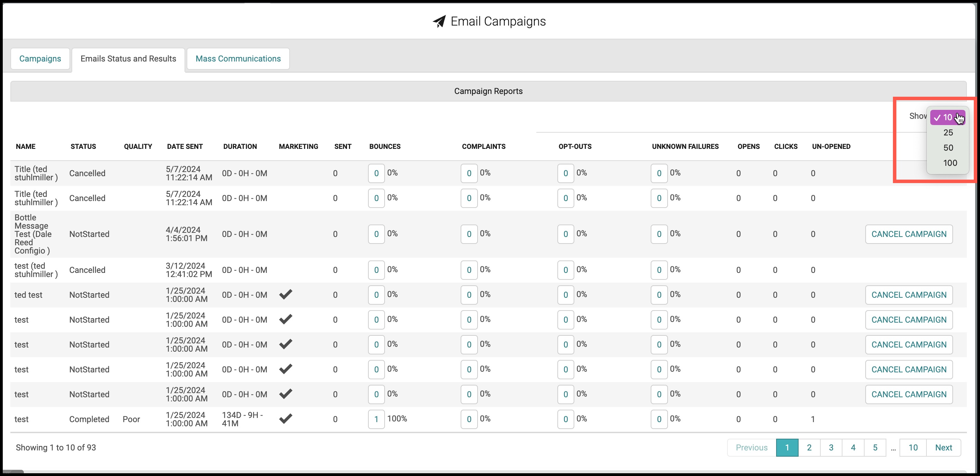This screenshot has height=476, width=980.
Task: Click the marketing checkmark in Completed test row
Action: tap(286, 419)
